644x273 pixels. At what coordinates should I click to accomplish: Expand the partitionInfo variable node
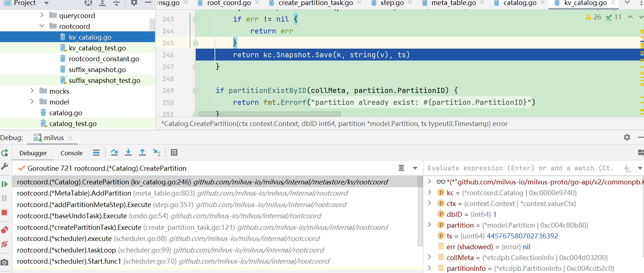coord(429,268)
